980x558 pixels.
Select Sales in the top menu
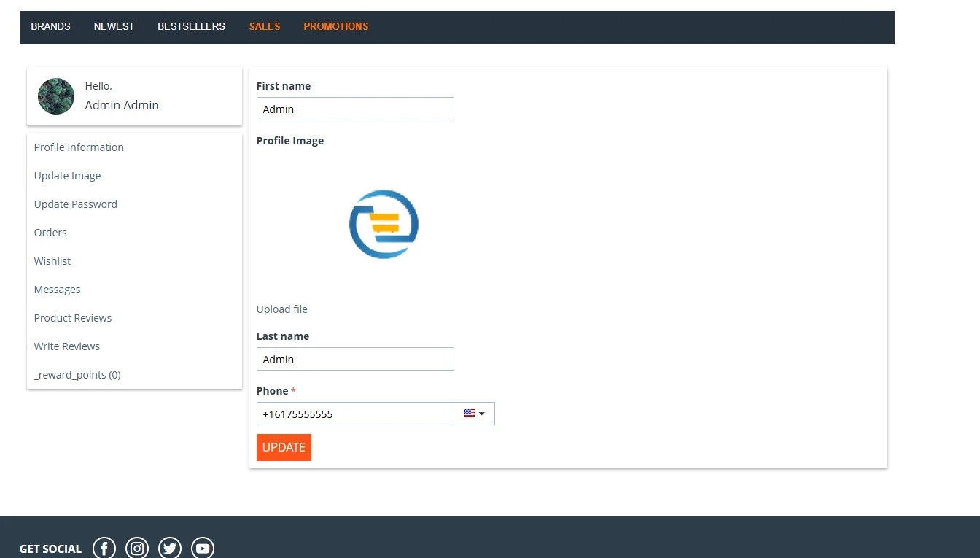pos(265,26)
